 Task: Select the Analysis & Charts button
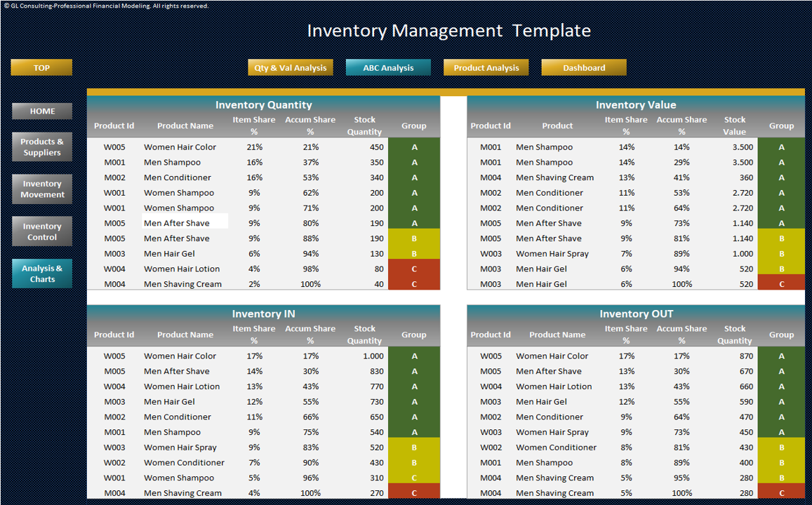point(42,274)
